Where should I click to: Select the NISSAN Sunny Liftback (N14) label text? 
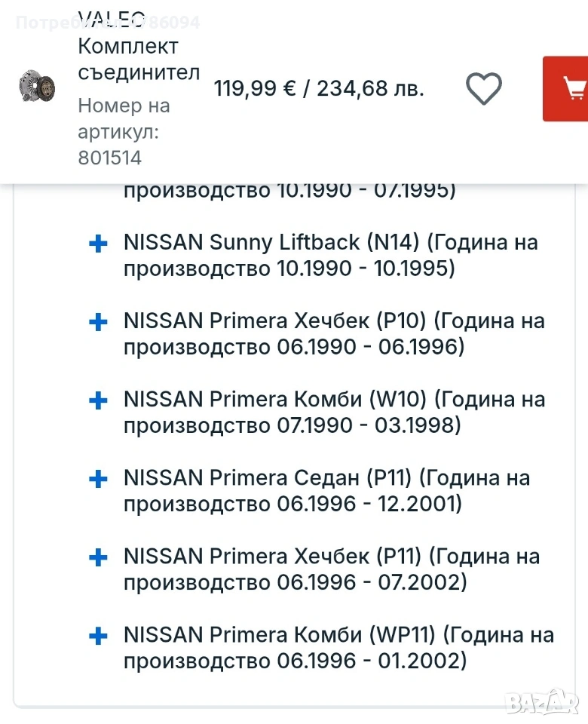330,256
